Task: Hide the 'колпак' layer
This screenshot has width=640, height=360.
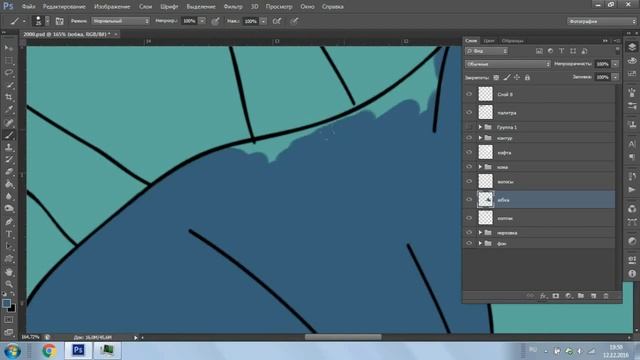Action: (469, 218)
